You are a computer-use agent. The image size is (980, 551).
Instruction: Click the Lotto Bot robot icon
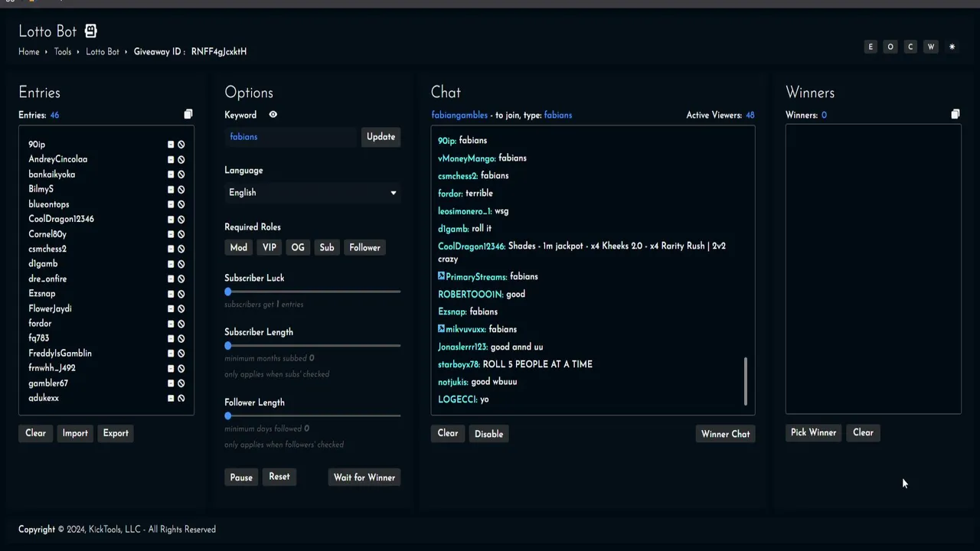tap(91, 31)
